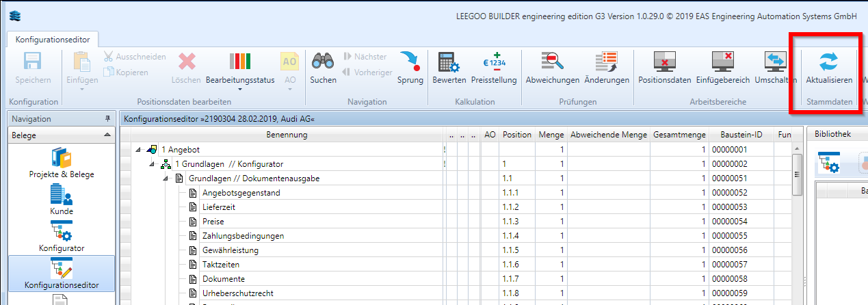Image resolution: width=868 pixels, height=305 pixels.
Task: Click the Löschen red X icon
Action: (x=187, y=62)
